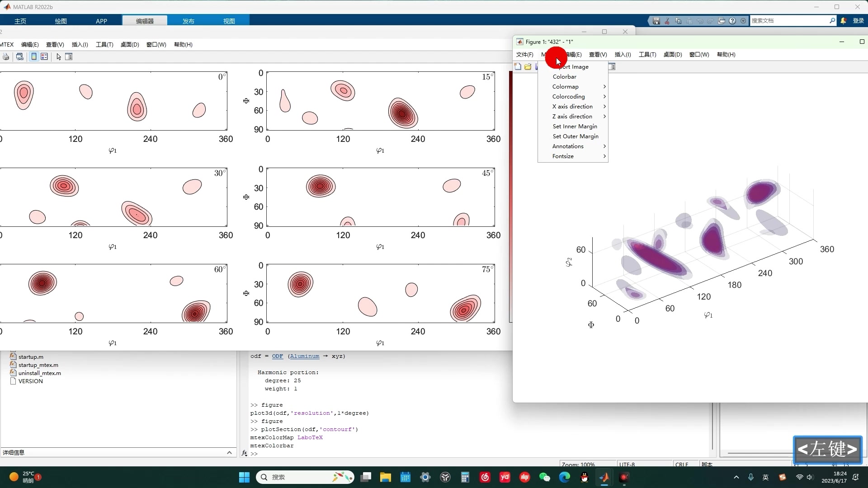Click Set Outer Margin menu entry

click(576, 136)
